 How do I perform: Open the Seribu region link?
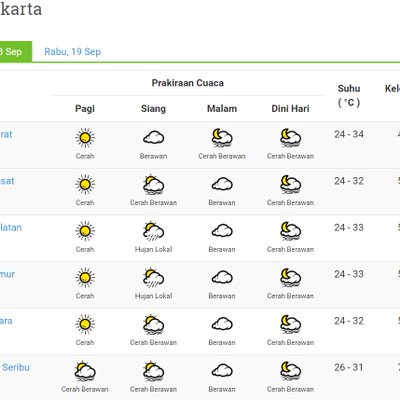15,367
